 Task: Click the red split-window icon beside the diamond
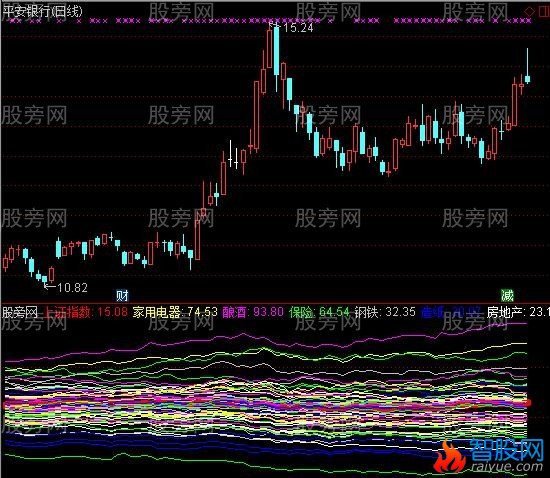[x=543, y=12]
